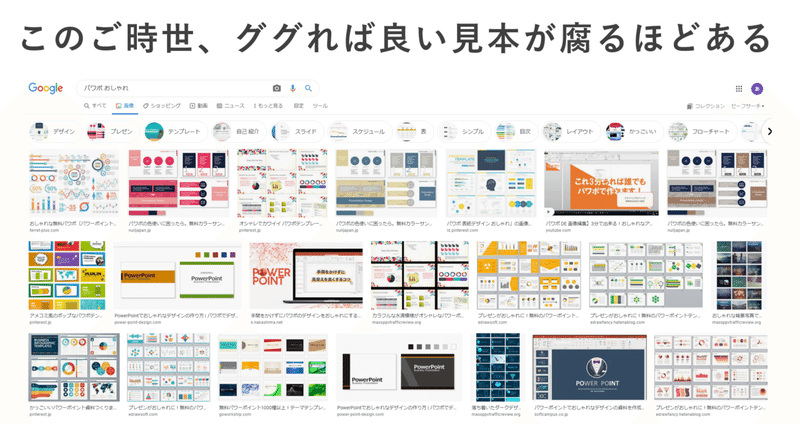Expand the セーフサーチ dropdown
Viewport: 800px width, 424px height.
click(x=747, y=106)
